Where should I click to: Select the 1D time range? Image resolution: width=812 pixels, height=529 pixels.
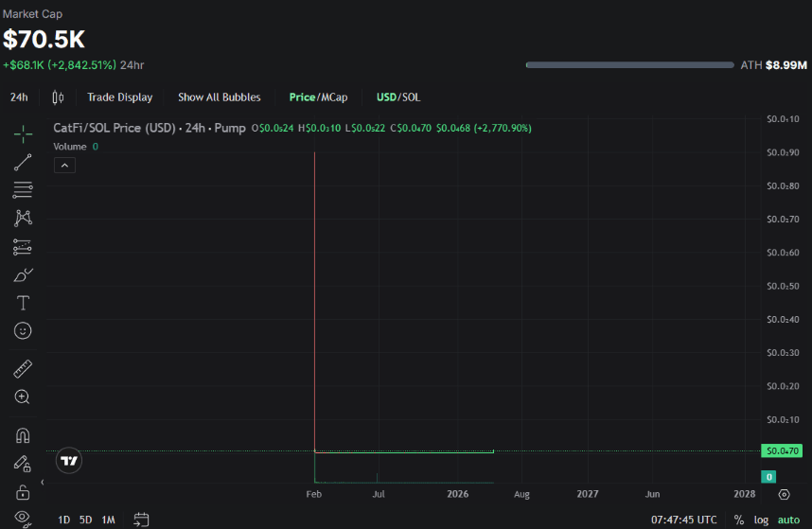click(63, 520)
